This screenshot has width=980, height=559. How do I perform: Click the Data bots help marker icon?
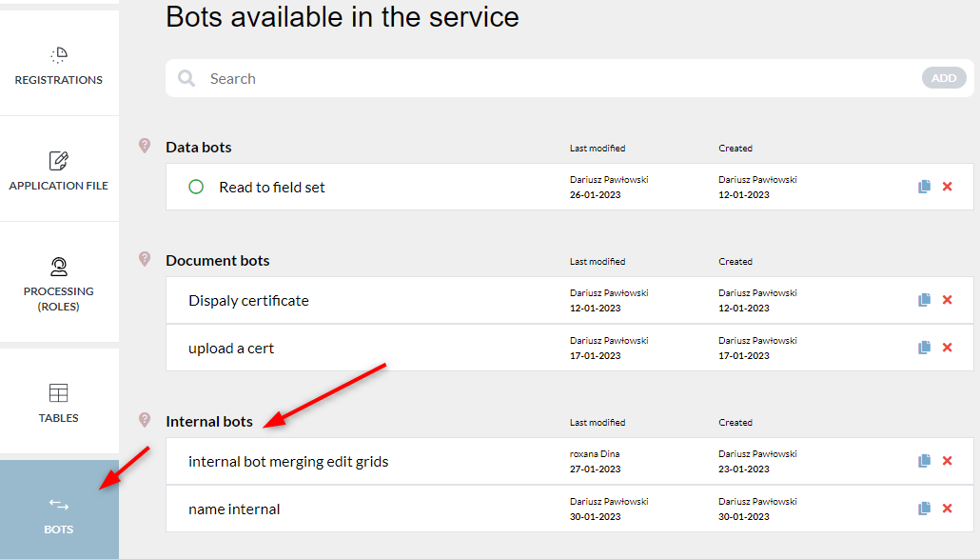click(x=145, y=146)
